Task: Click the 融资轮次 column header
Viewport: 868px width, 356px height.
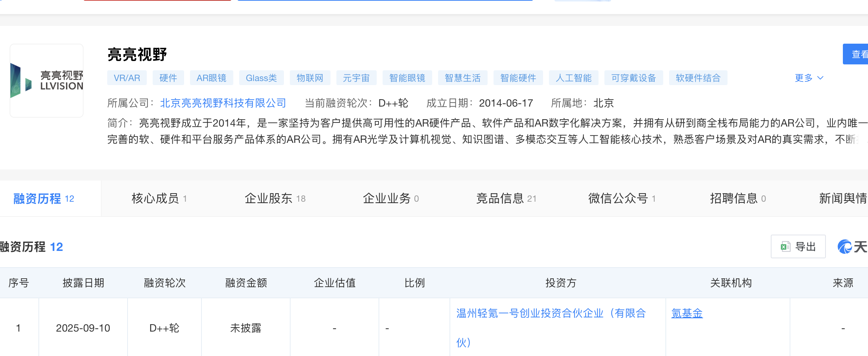Action: [x=165, y=283]
